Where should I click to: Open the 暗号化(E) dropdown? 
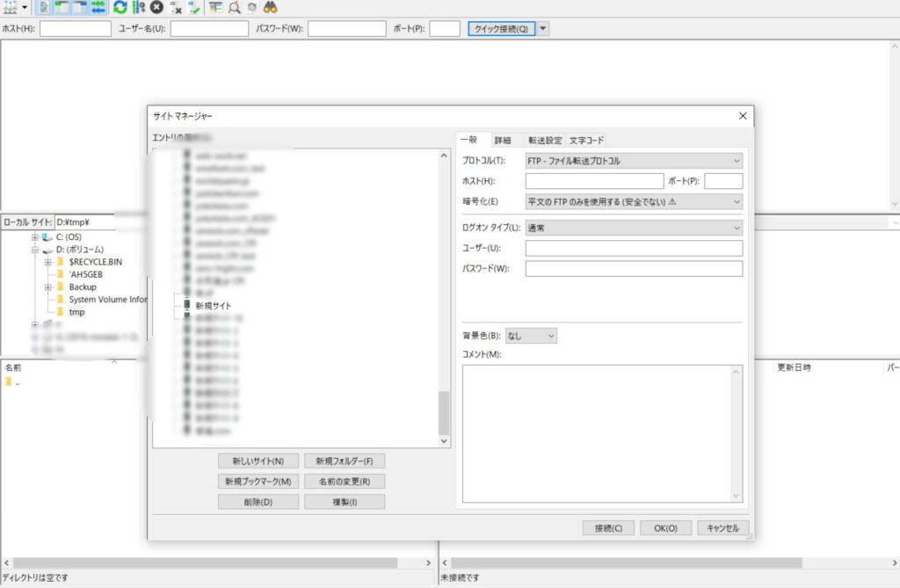(635, 201)
